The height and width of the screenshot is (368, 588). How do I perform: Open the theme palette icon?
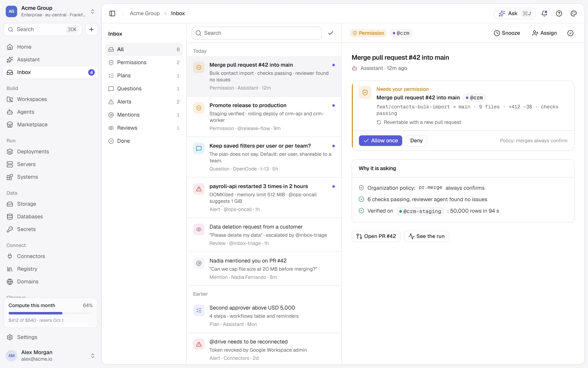pos(574,13)
